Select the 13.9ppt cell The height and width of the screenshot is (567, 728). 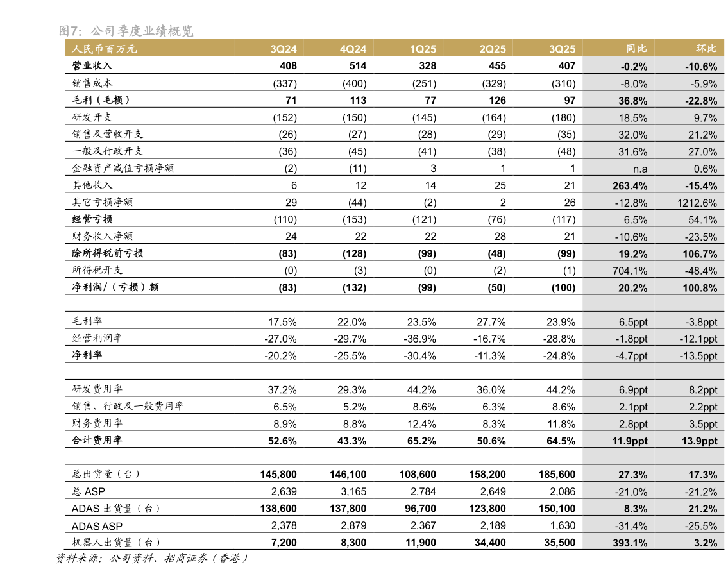pyautogui.click(x=699, y=441)
